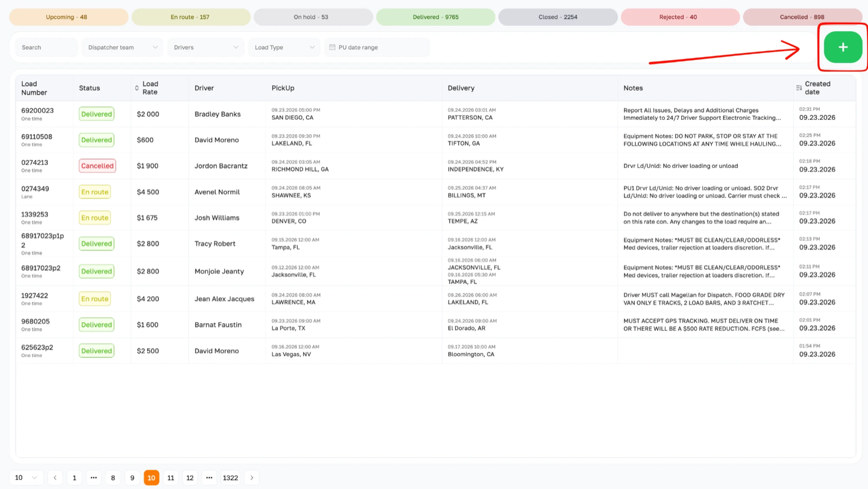Open load 0274213 row
Image resolution: width=868 pixels, height=489 pixels.
click(435, 166)
